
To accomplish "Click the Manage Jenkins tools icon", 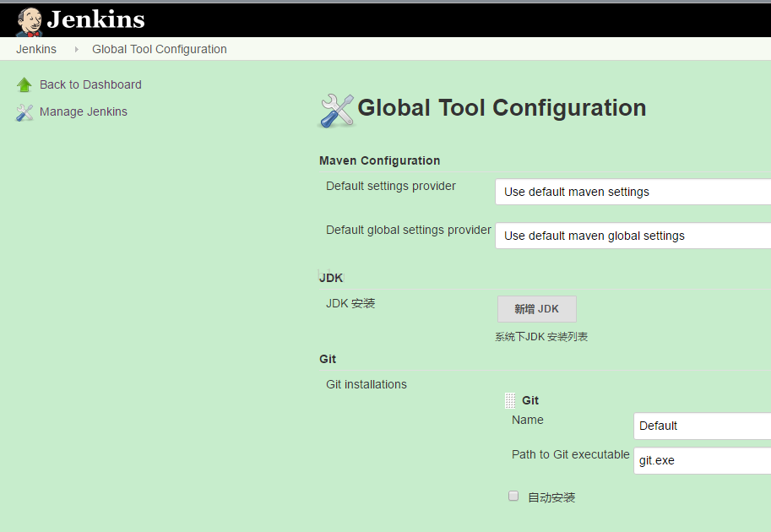I will tap(24, 112).
